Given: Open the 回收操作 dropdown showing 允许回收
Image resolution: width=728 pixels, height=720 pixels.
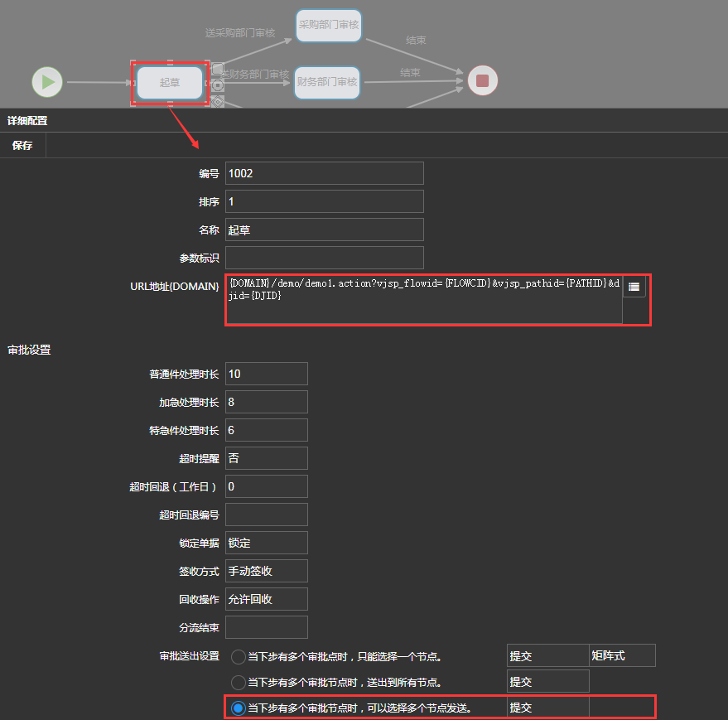Looking at the screenshot, I should pos(266,599).
